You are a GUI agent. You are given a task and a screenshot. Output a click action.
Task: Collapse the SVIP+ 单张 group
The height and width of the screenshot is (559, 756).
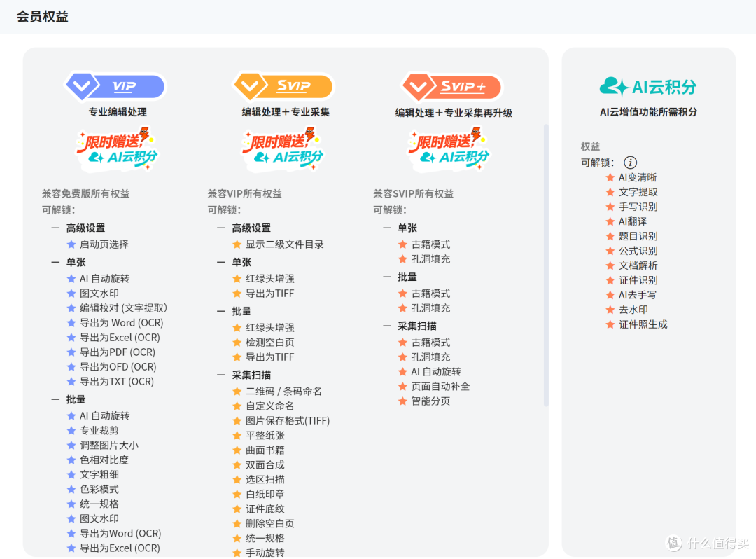(387, 228)
